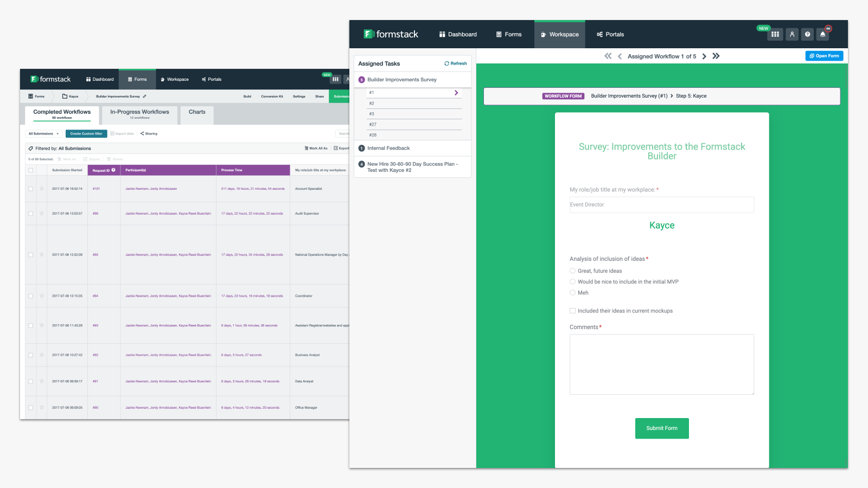The width and height of the screenshot is (868, 488).
Task: Expand New Hire 30-60-90 Day Success Plan group
Action: (412, 167)
